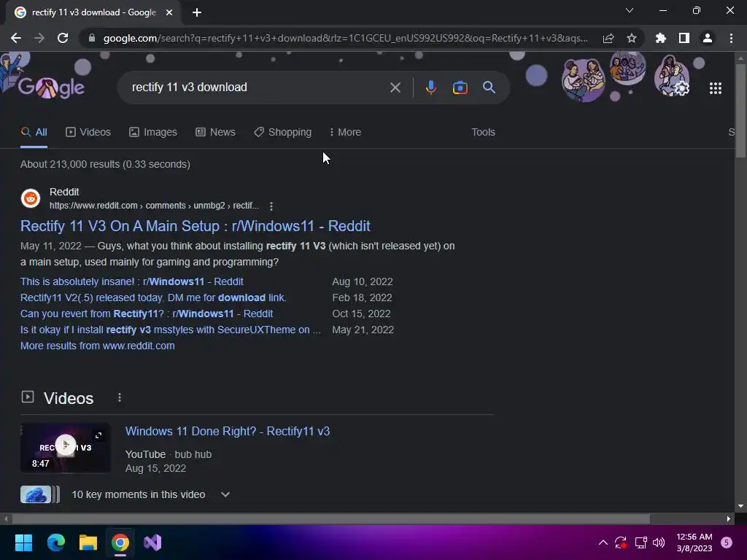The image size is (747, 560).
Task: Clear the search box text
Action: pyautogui.click(x=395, y=87)
